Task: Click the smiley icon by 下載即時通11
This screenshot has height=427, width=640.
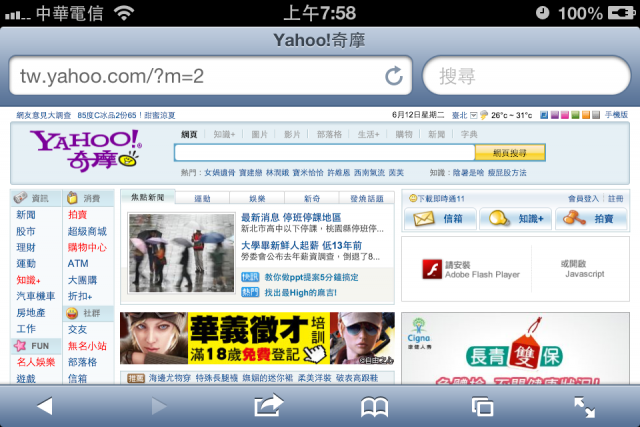Action: tap(413, 198)
